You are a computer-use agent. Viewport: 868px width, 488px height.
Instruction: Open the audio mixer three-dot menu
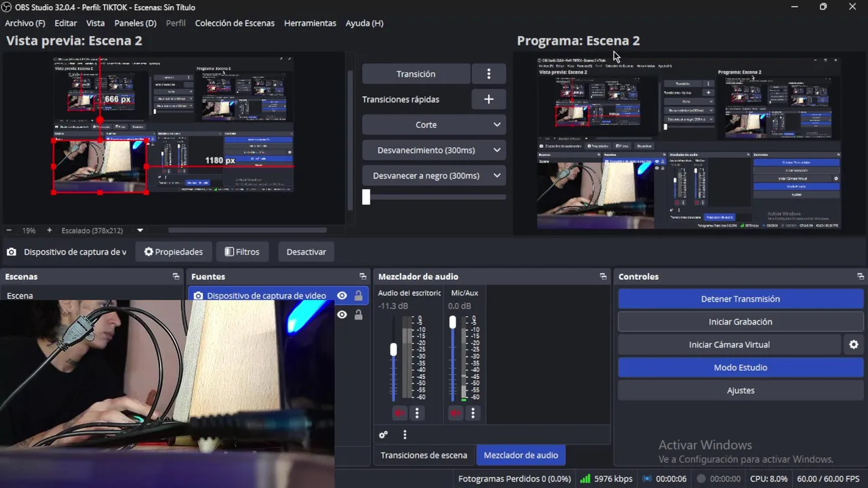[405, 435]
